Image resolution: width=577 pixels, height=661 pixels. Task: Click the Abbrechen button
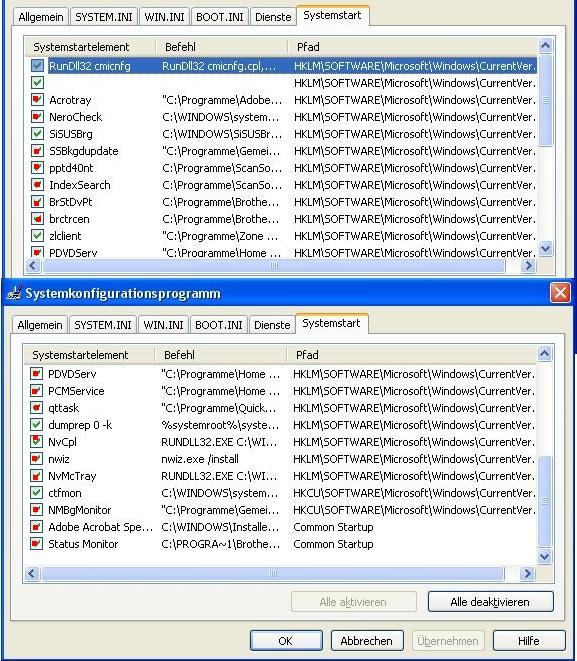367,641
